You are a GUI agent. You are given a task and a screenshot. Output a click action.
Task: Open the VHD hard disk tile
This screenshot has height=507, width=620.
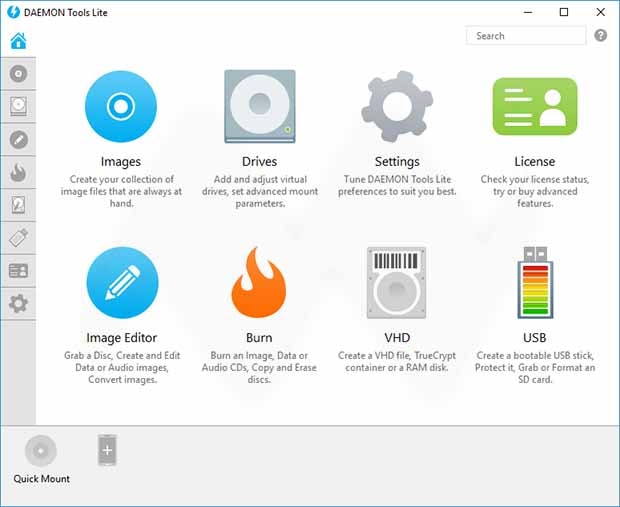click(x=397, y=282)
